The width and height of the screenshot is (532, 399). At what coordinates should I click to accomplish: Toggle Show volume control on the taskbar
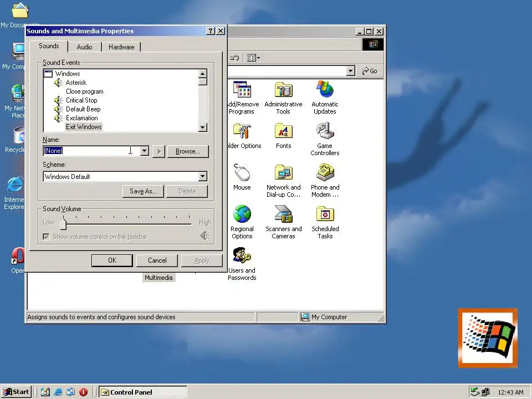tap(46, 237)
